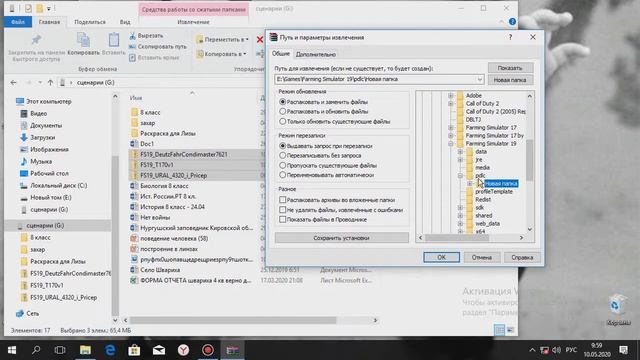Click the Paste icon in ribbon

(113, 40)
